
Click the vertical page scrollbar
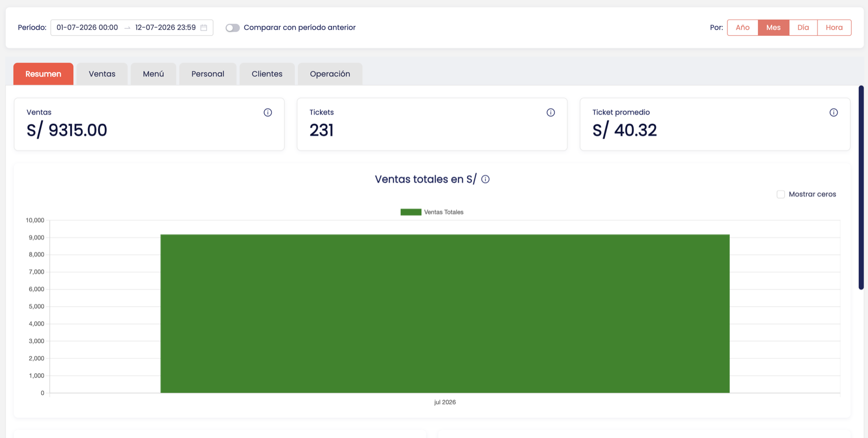coord(861,187)
